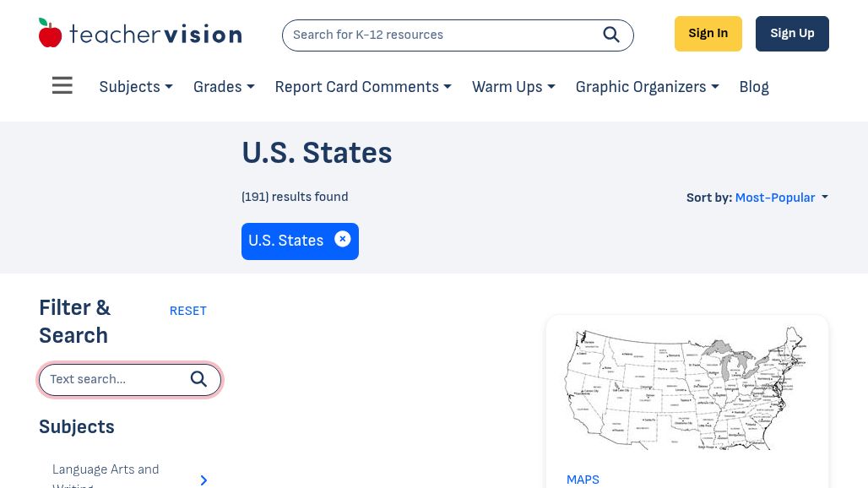Screen dimensions: 868x488
Task: Open the hamburger menu icon
Action: (x=62, y=86)
